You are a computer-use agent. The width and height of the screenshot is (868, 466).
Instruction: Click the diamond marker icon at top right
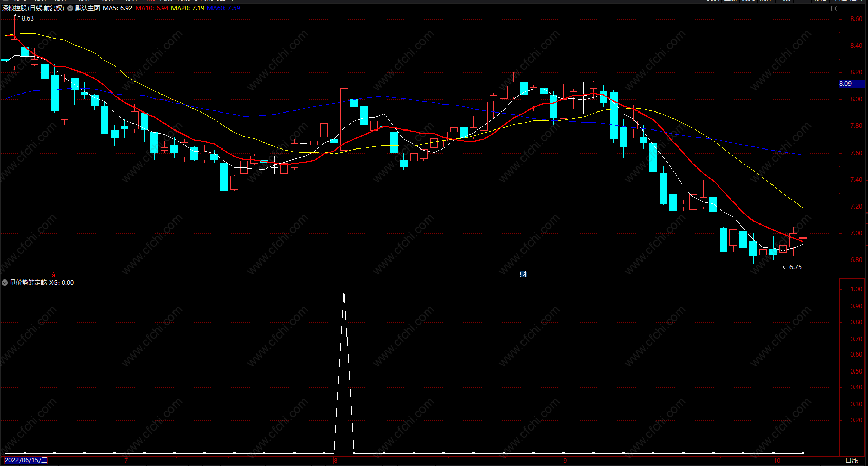tap(825, 8)
